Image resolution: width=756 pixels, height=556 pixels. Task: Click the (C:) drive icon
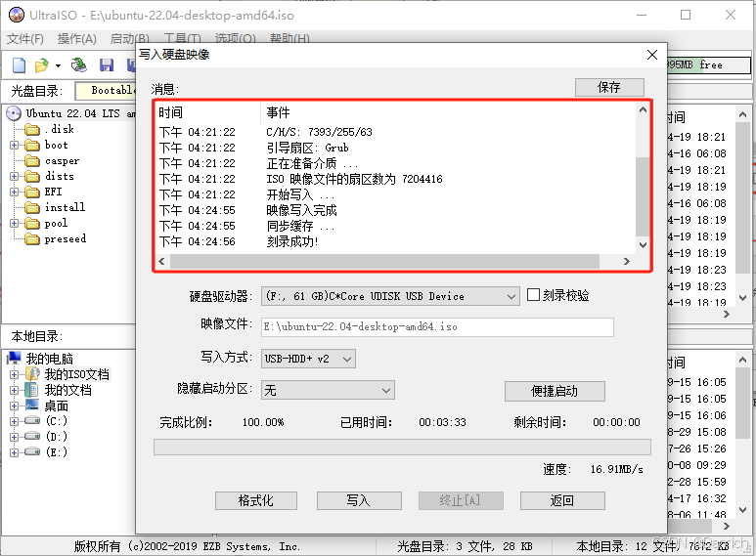pyautogui.click(x=32, y=421)
